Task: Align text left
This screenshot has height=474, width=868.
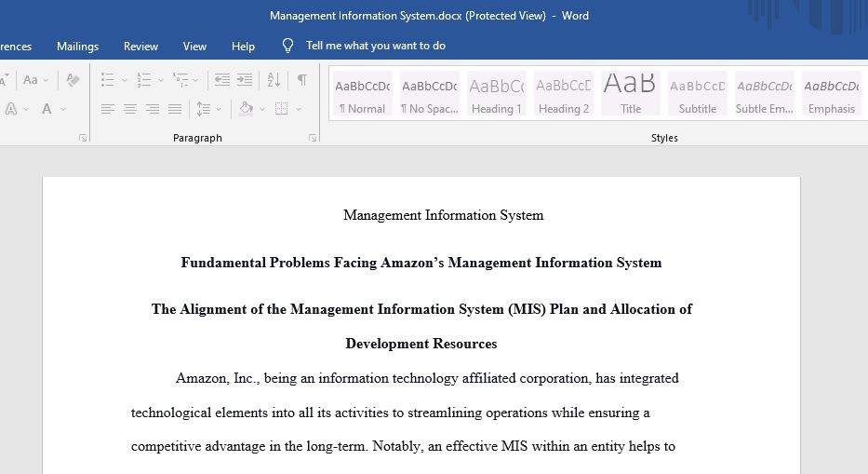Action: tap(107, 109)
